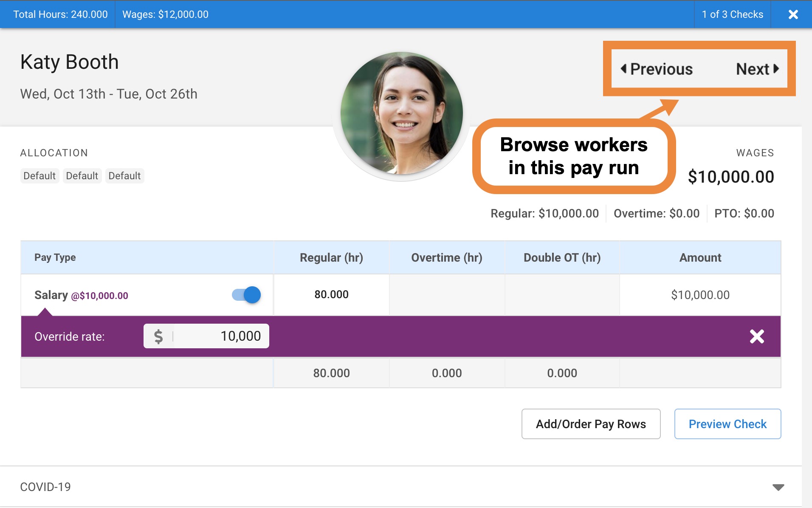Click the total Overtime hours 0.000

pos(447,373)
